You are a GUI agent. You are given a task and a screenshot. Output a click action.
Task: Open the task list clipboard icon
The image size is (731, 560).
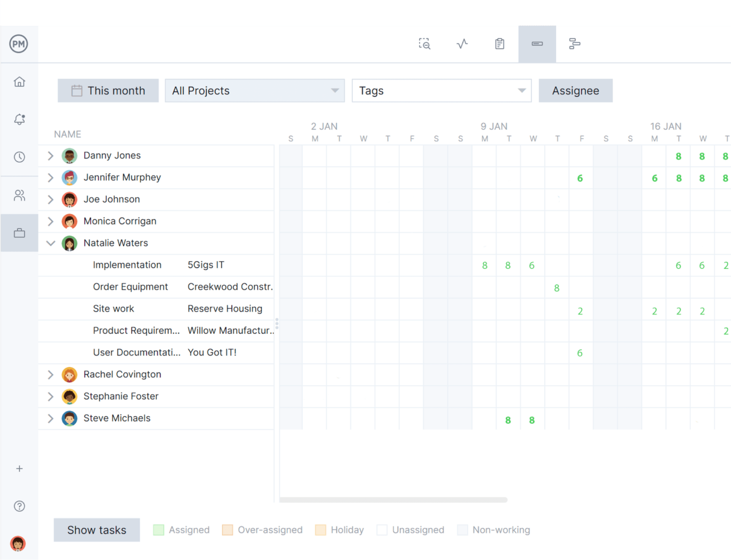click(x=499, y=43)
